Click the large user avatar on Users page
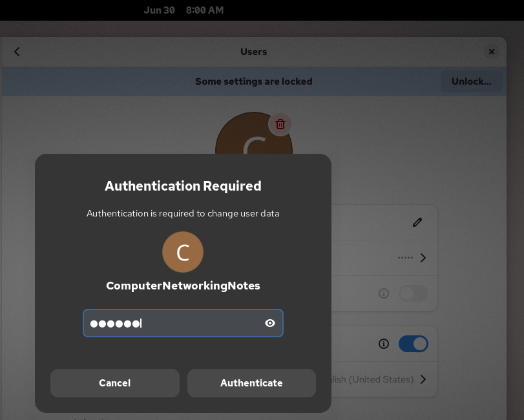The image size is (524, 420). [x=254, y=133]
